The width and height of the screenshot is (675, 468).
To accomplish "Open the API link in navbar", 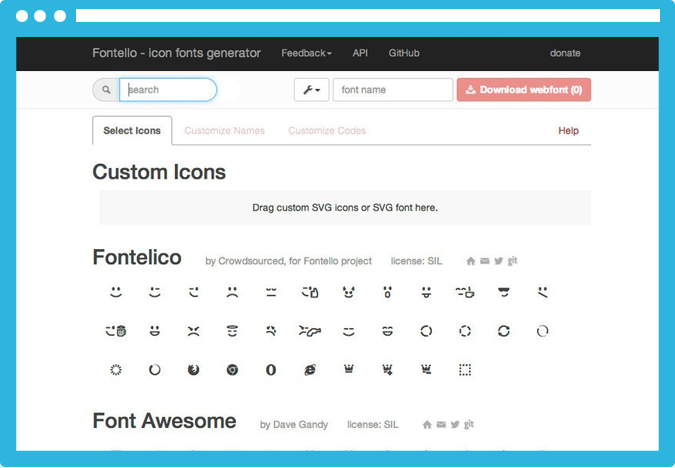I will (x=360, y=53).
